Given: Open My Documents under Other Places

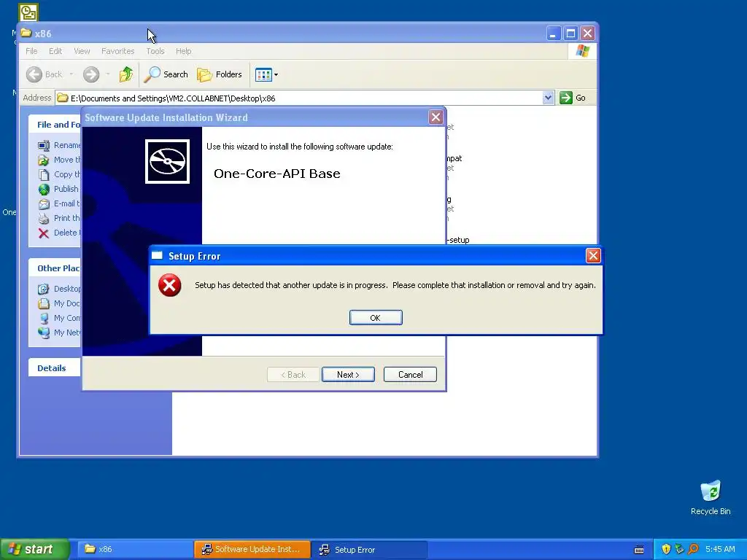Looking at the screenshot, I should (59, 303).
